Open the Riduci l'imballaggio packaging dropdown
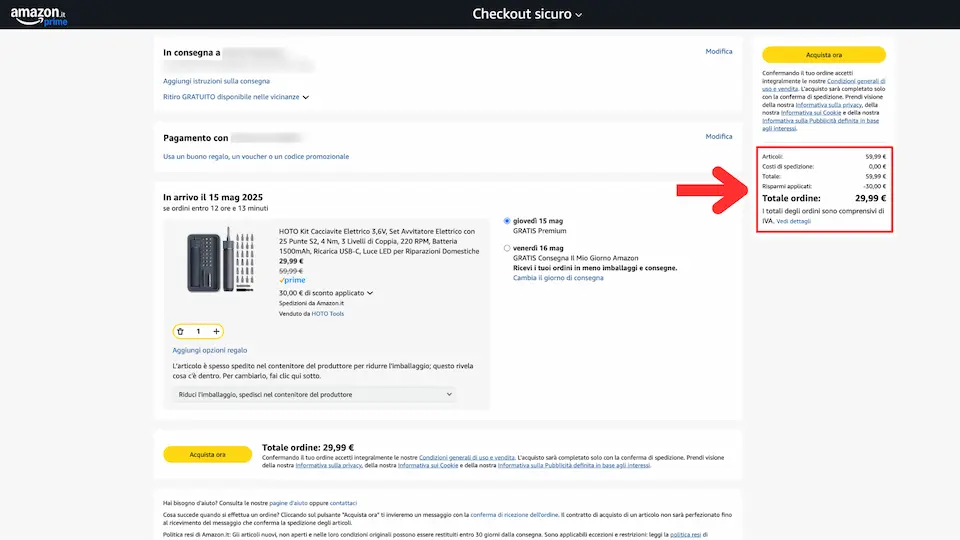Image resolution: width=960 pixels, height=540 pixels. pyautogui.click(x=315, y=395)
